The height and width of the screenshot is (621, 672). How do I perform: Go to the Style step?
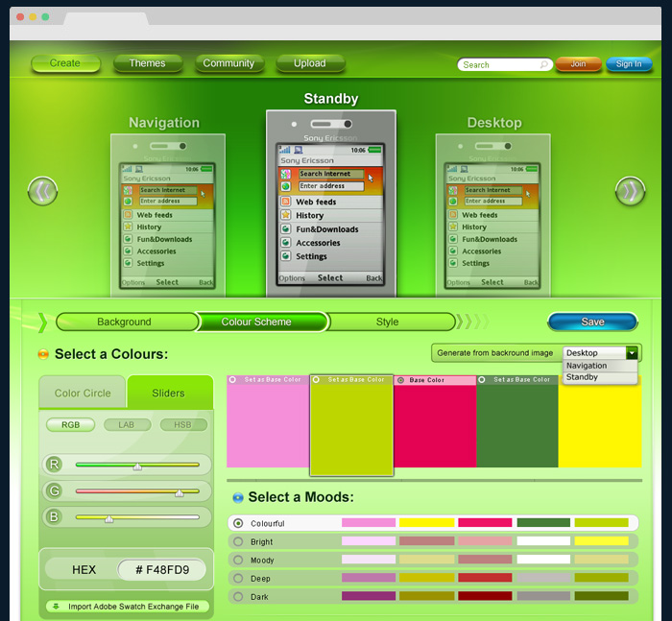click(x=390, y=322)
